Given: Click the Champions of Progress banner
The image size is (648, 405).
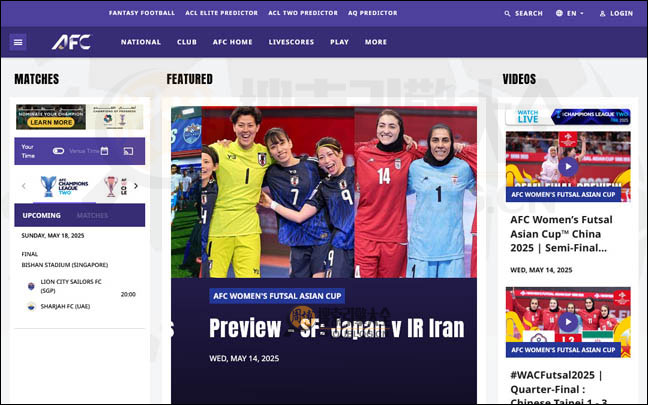Looking at the screenshot, I should 115,117.
